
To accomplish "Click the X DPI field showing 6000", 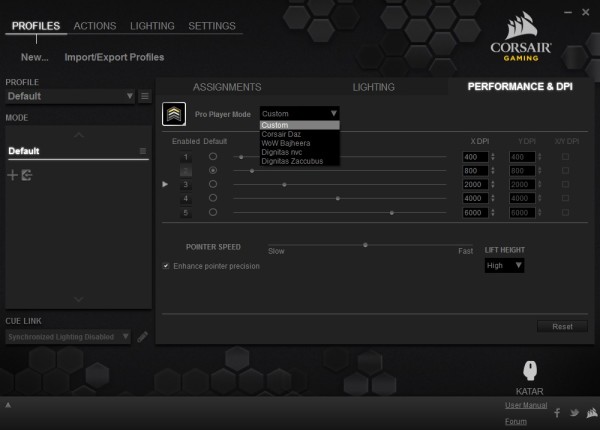I will point(475,213).
